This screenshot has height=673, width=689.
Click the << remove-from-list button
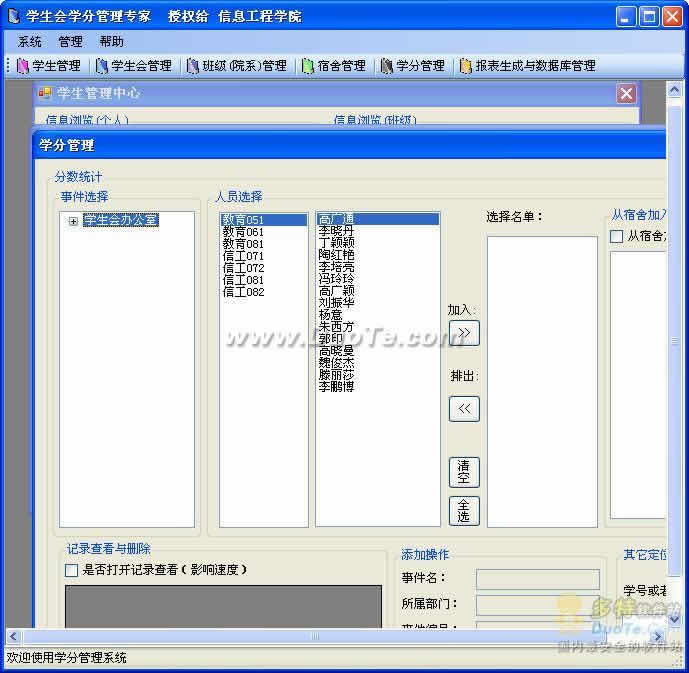click(464, 408)
